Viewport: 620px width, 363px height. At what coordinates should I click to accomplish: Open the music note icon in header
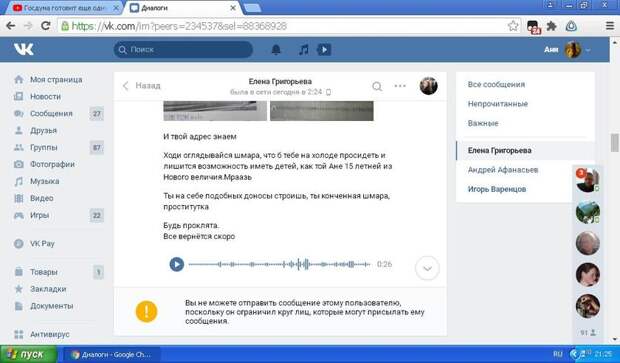click(303, 50)
